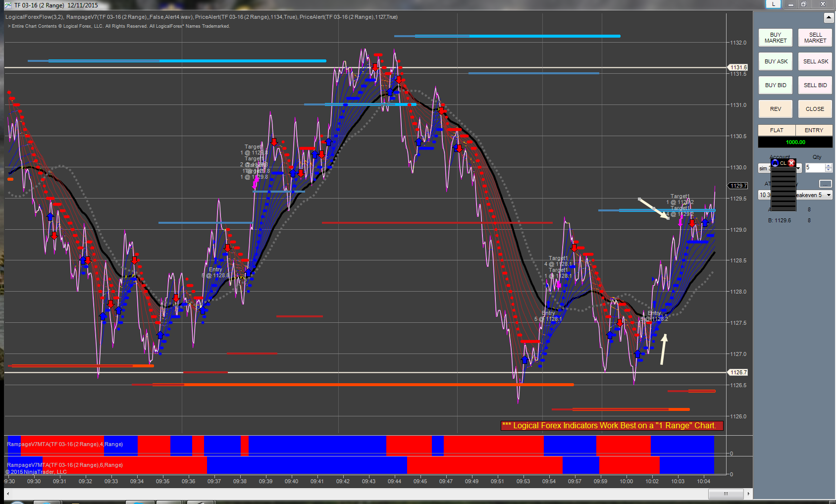Image resolution: width=836 pixels, height=504 pixels.
Task: Select the 1126.7 price marker
Action: [738, 372]
